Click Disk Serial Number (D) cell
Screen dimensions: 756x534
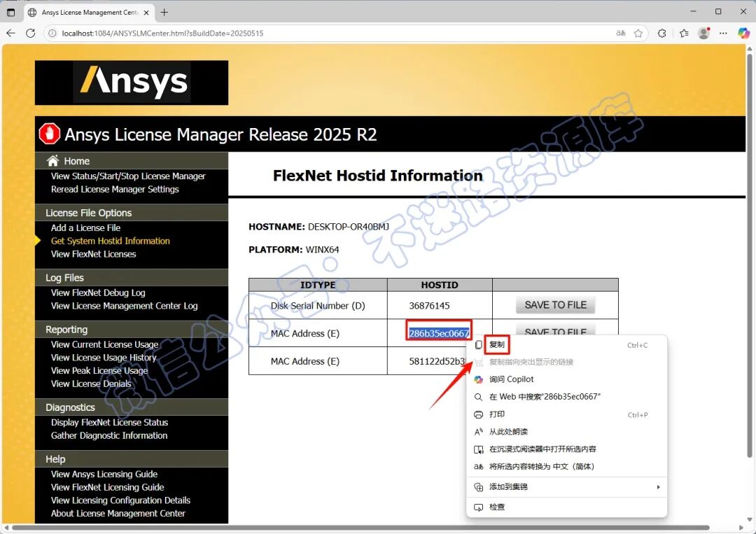pyautogui.click(x=318, y=306)
